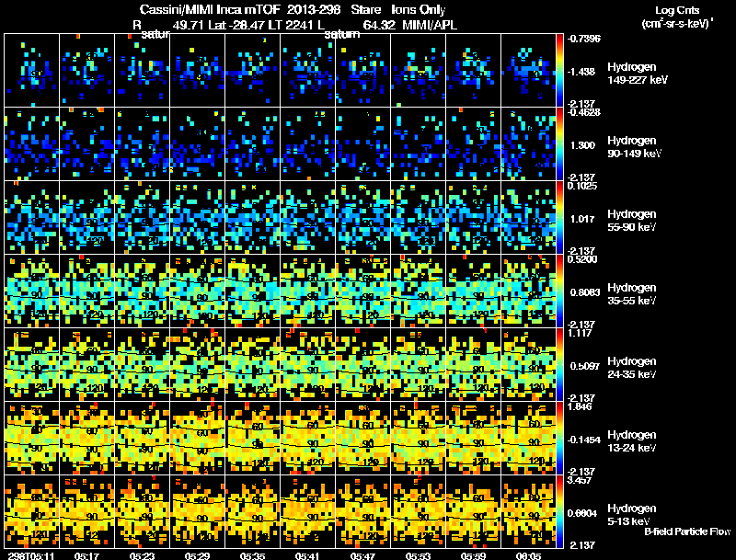
Task: Click the Cassini/MIMI Inca mTOF title text
Action: tap(210, 9)
